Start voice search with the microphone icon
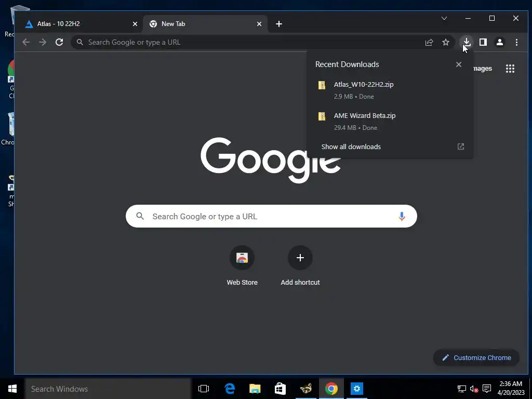 402,216
